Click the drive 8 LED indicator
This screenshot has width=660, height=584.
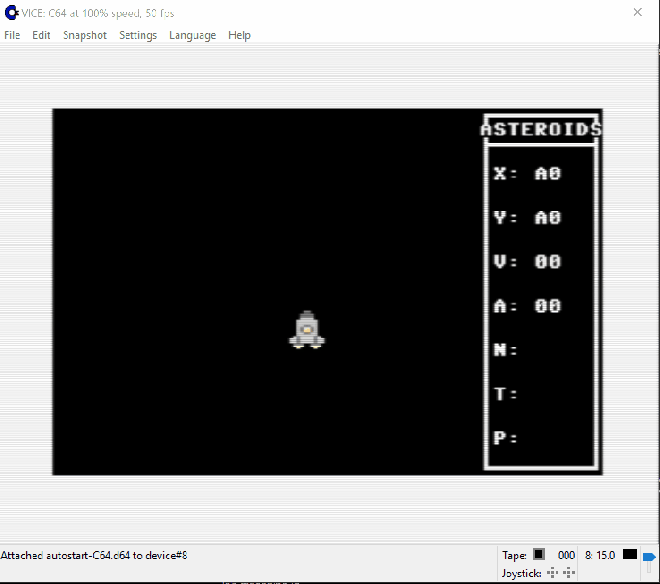point(630,554)
